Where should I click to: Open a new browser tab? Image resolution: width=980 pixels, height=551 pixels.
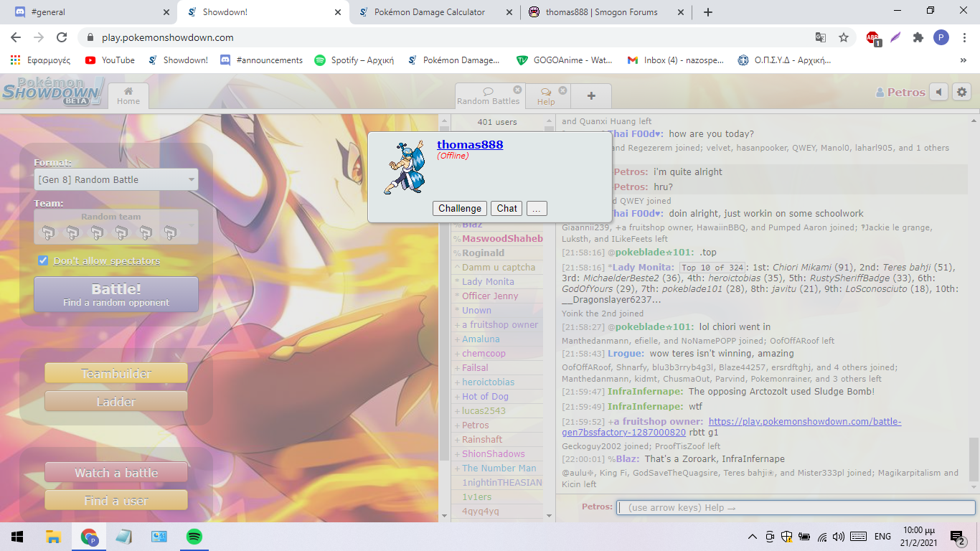[x=708, y=11]
